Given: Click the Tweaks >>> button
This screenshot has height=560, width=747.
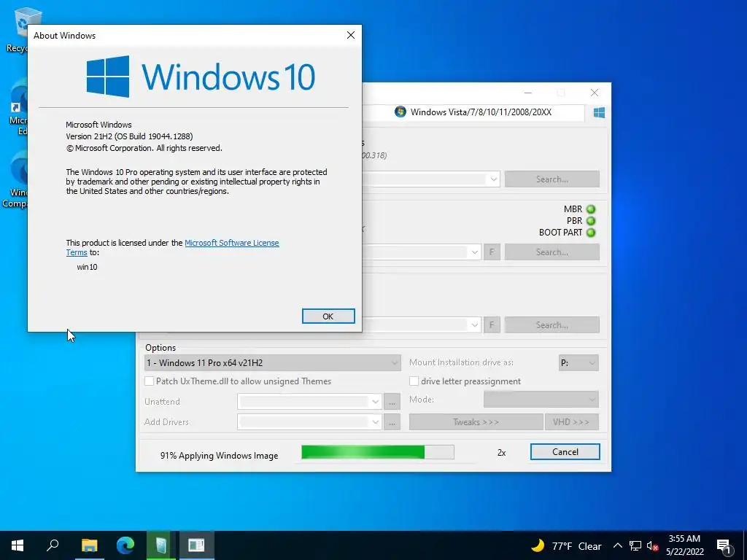Looking at the screenshot, I should (x=476, y=422).
